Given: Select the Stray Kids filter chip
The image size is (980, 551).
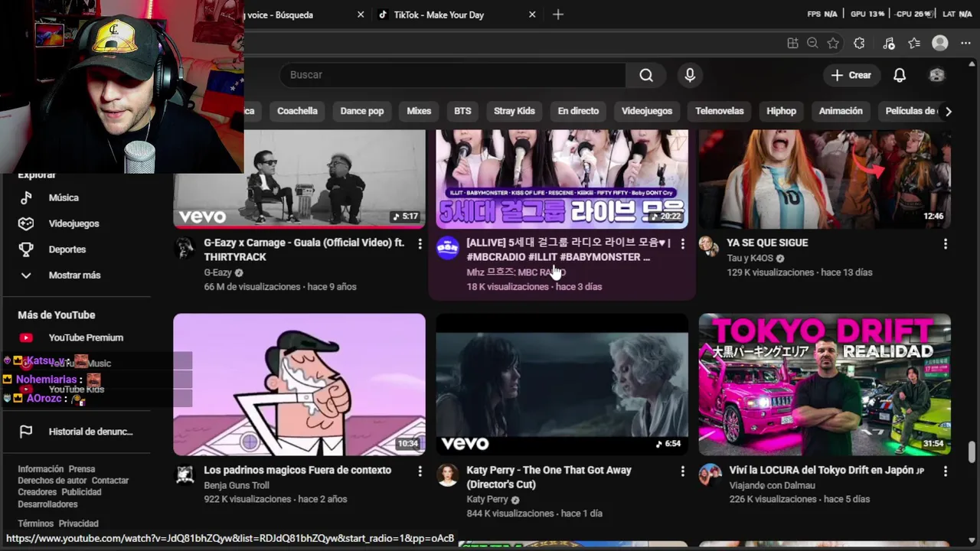Looking at the screenshot, I should pyautogui.click(x=514, y=111).
